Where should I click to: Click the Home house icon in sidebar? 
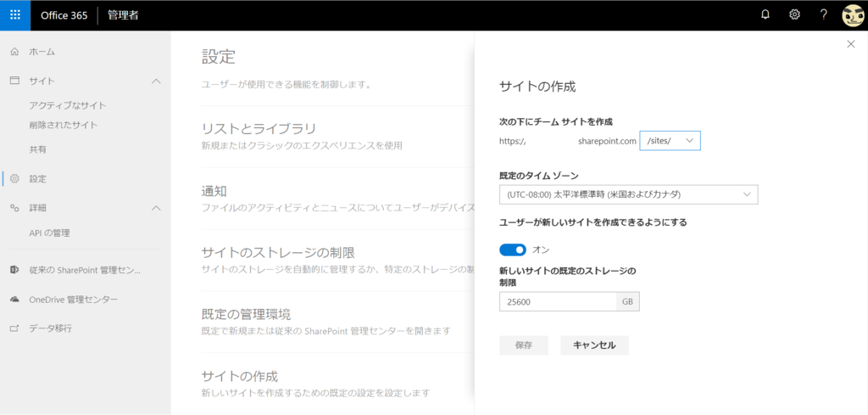click(15, 52)
